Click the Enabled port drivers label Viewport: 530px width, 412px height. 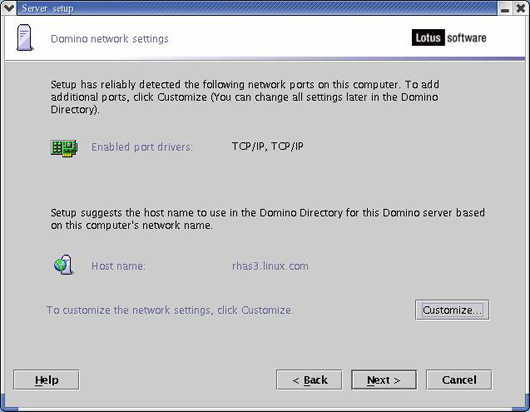tap(142, 147)
